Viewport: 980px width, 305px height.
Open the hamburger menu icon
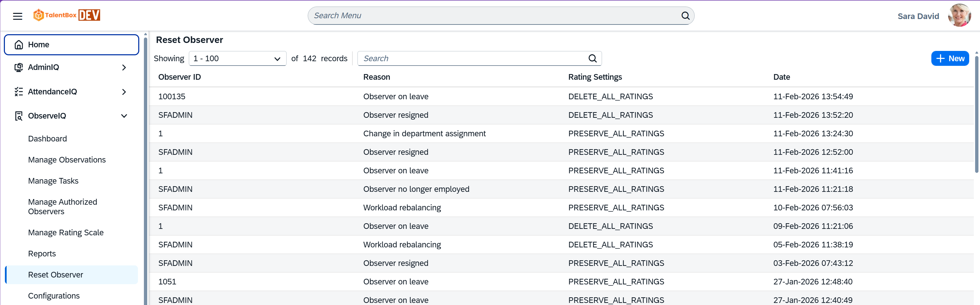18,16
